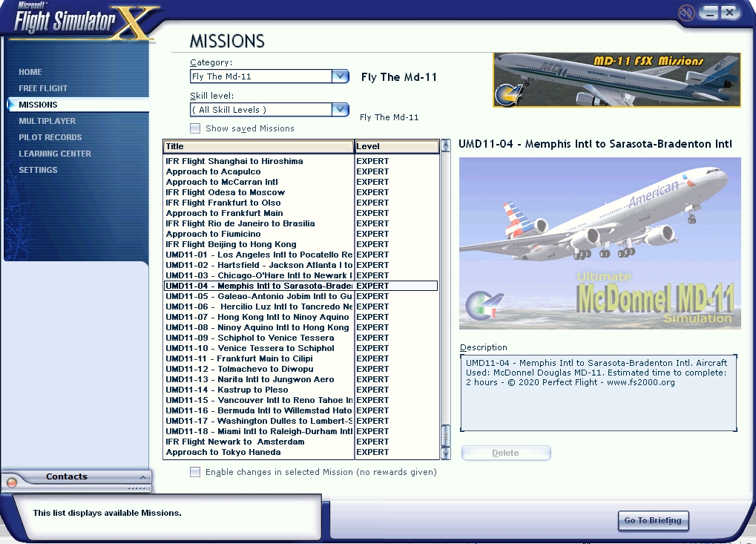Click the American MD-11 mission preview image
Screen dimensions: 756x544
[x=599, y=243]
